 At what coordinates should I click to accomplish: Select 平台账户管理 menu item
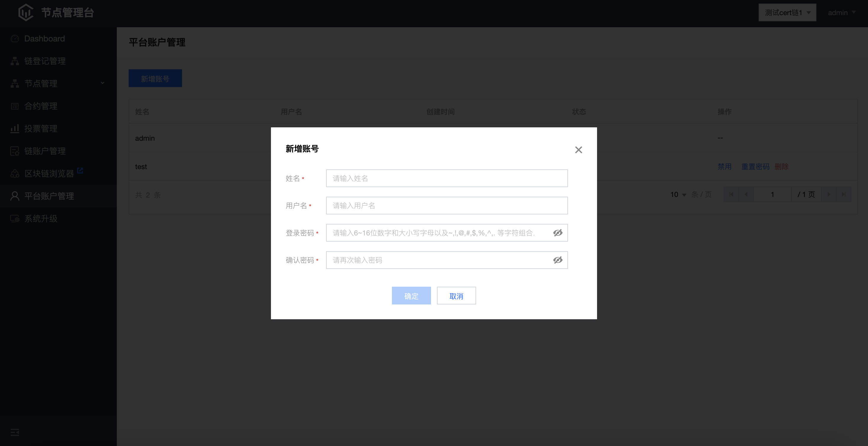pos(58,196)
